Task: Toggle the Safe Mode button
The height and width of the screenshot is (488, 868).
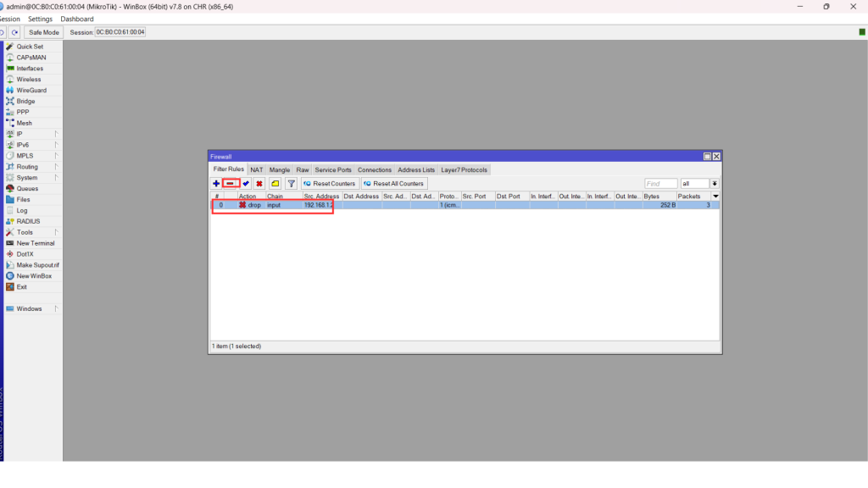Action: tap(44, 32)
